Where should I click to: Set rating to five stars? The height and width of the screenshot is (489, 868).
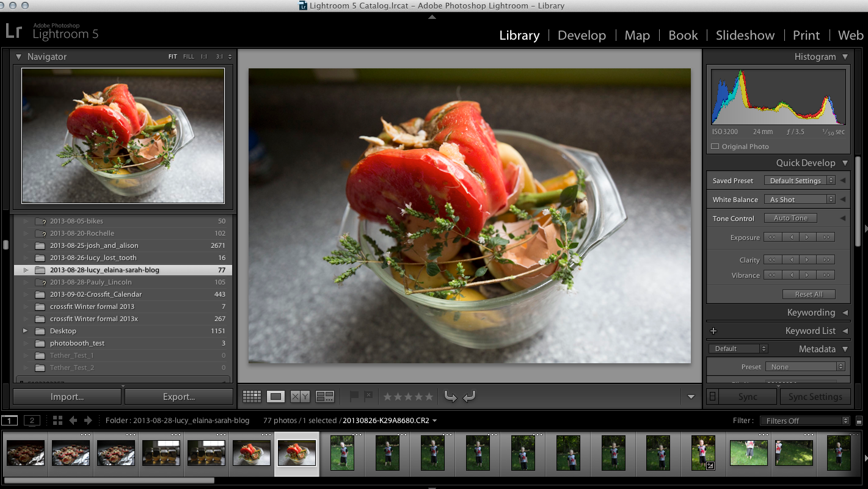coord(429,397)
